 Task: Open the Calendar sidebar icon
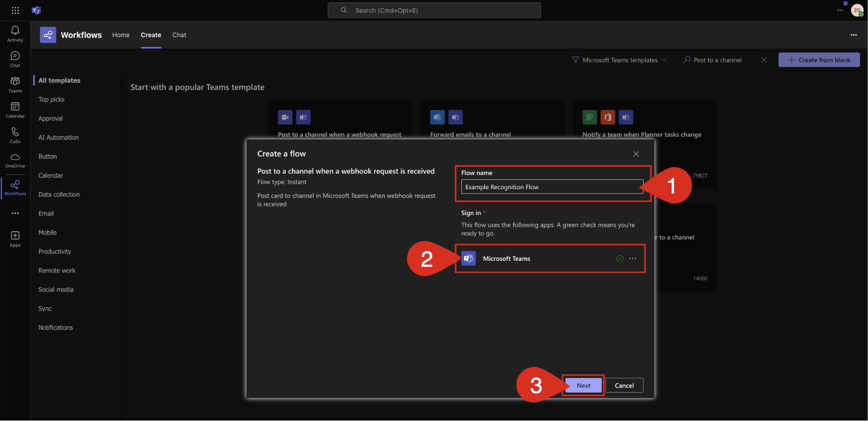coord(15,109)
